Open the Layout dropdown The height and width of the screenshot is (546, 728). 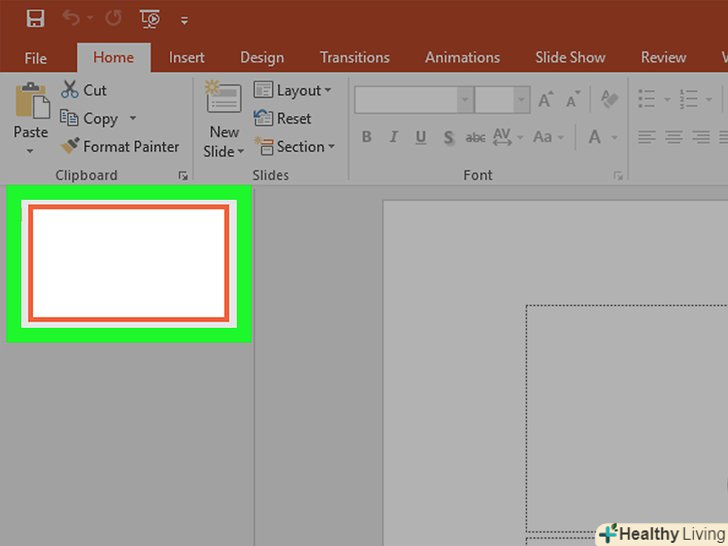coord(291,90)
